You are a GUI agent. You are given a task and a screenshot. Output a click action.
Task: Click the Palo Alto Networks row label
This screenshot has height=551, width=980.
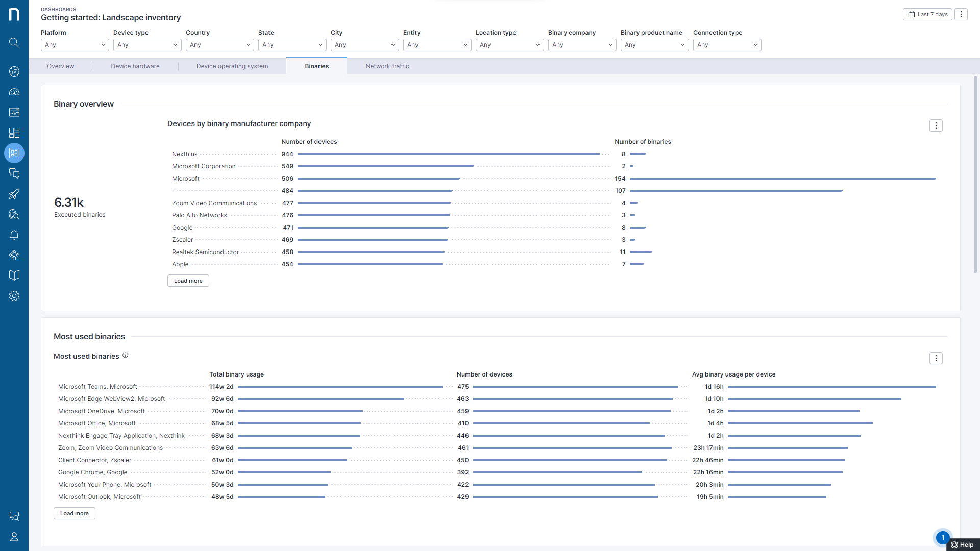click(x=200, y=215)
